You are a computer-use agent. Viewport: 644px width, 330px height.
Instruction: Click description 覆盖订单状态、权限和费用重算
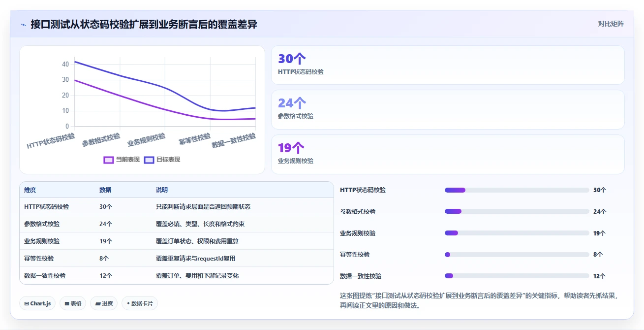coord(197,241)
